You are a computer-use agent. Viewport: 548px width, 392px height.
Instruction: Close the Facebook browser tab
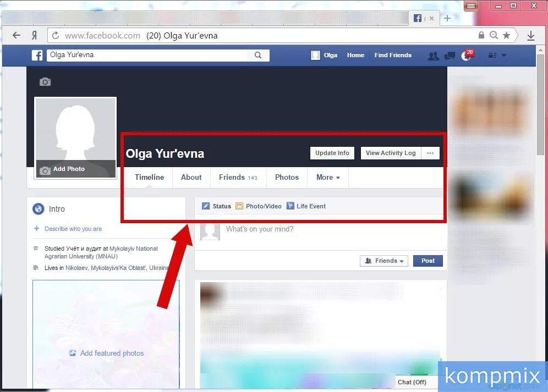pyautogui.click(x=431, y=19)
